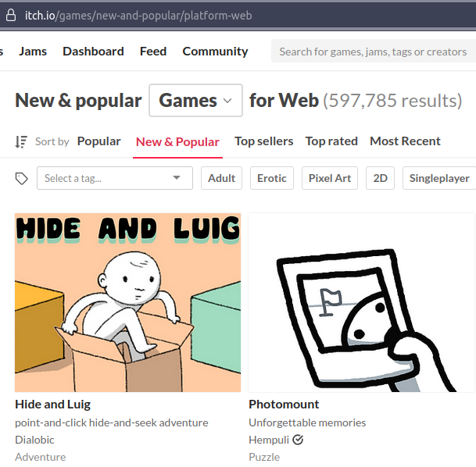The height and width of the screenshot is (467, 476).
Task: Click the tag icon next to tag selector
Action: [22, 178]
